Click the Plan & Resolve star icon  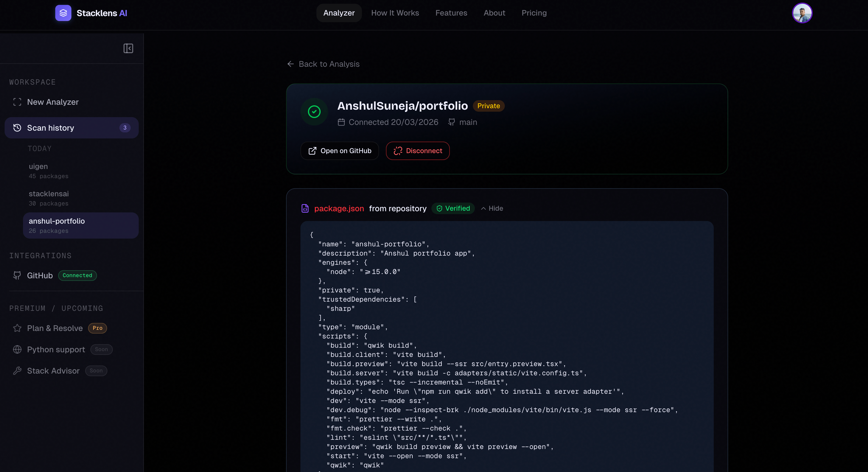tap(17, 328)
